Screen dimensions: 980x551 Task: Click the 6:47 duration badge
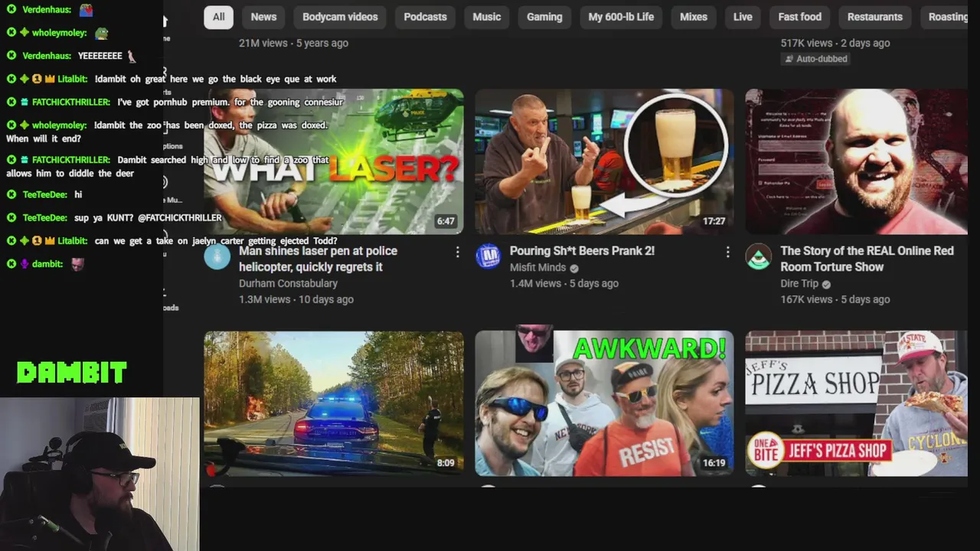(446, 221)
